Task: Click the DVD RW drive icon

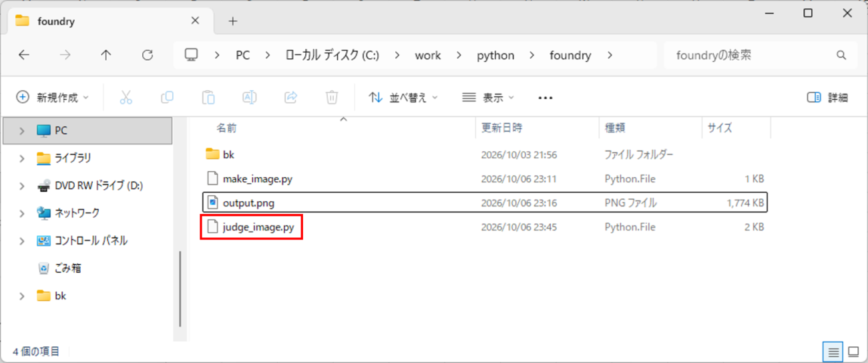Action: tap(44, 186)
